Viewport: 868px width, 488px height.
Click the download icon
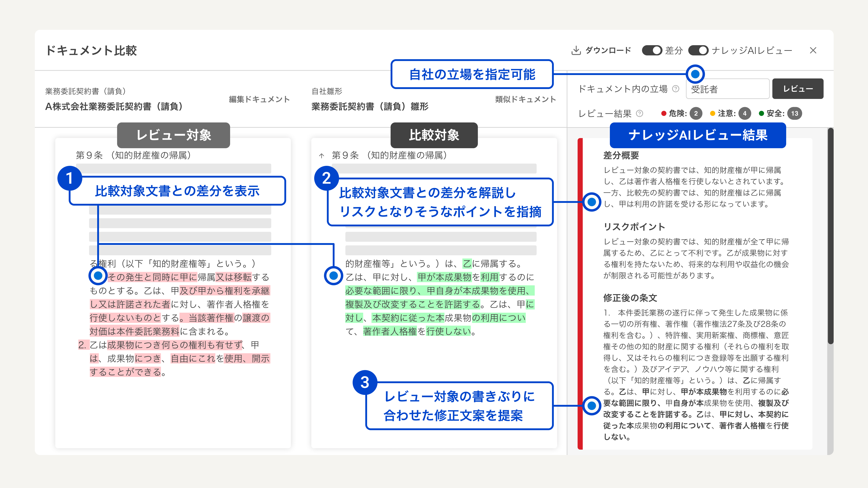click(x=576, y=51)
